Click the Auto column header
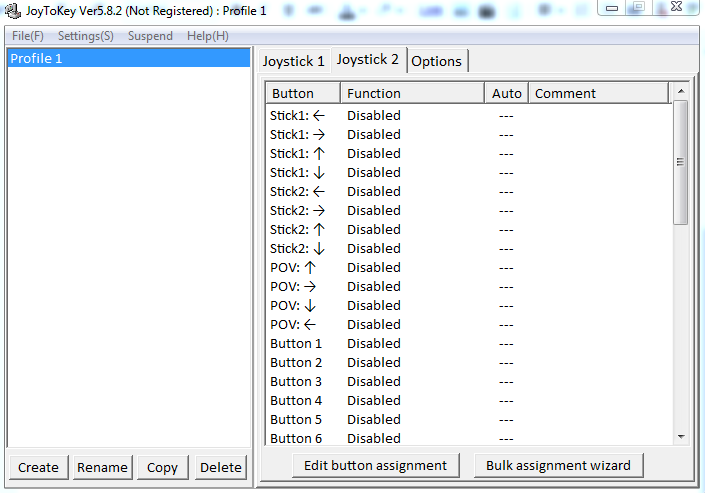Screen dimensions: 705x493 coord(506,93)
